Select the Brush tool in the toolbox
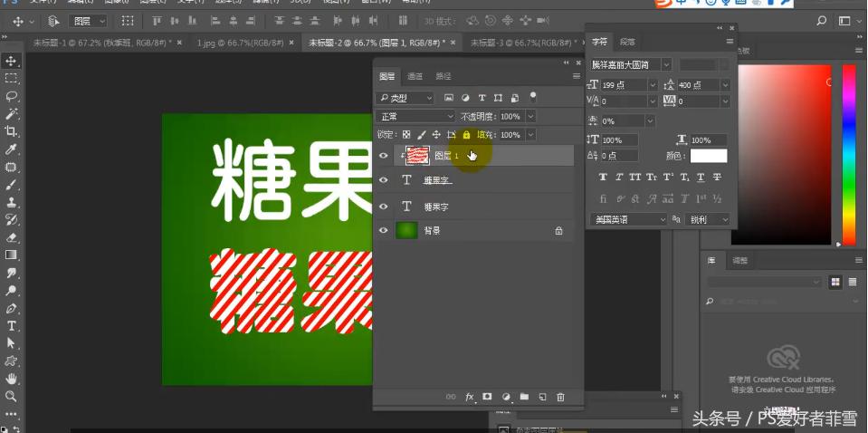The width and height of the screenshot is (868, 433). (x=11, y=185)
